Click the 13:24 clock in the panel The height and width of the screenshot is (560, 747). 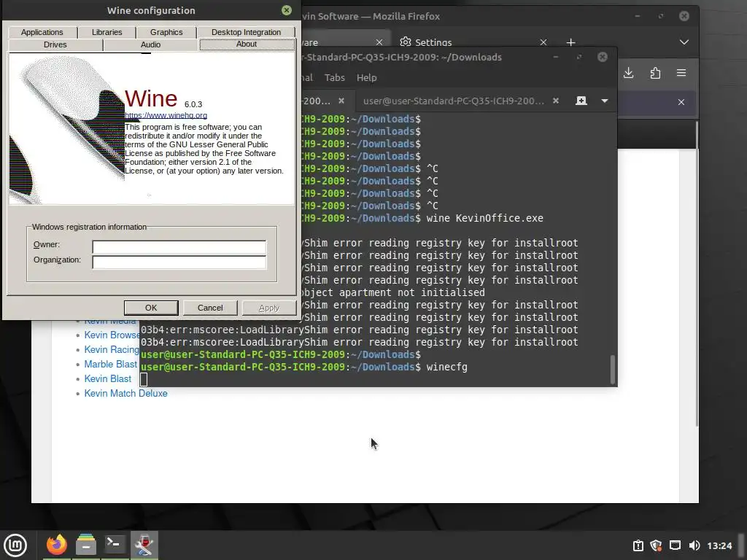coord(719,545)
